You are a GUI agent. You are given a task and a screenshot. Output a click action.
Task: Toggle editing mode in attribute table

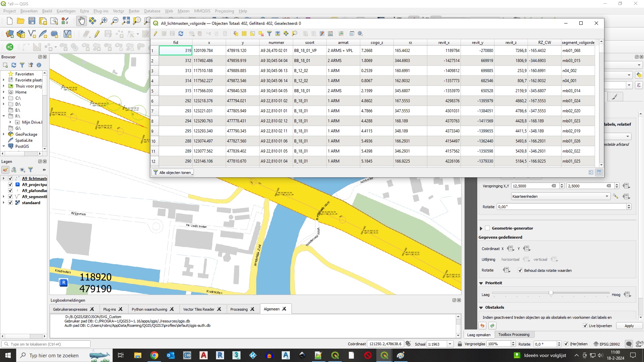tap(155, 34)
